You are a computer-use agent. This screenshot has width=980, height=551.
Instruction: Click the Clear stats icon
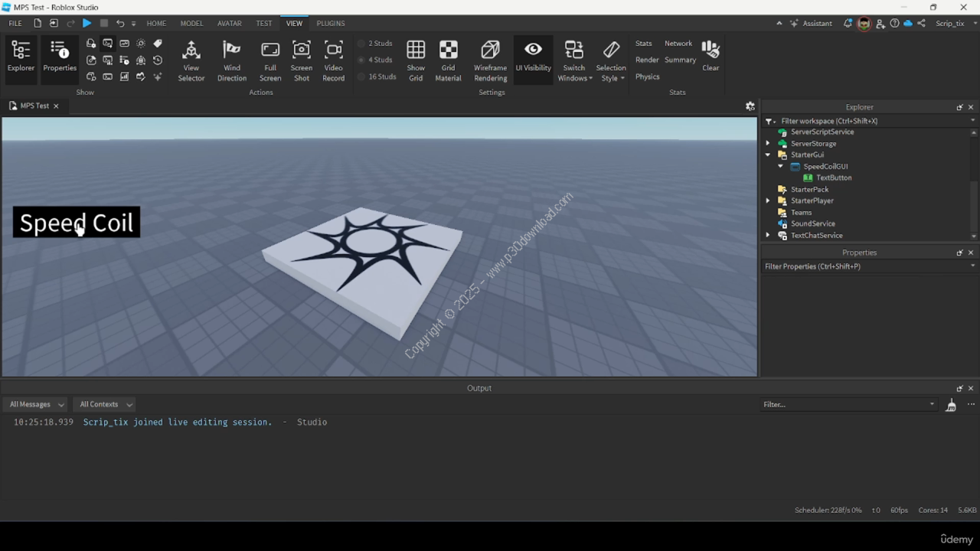point(710,50)
